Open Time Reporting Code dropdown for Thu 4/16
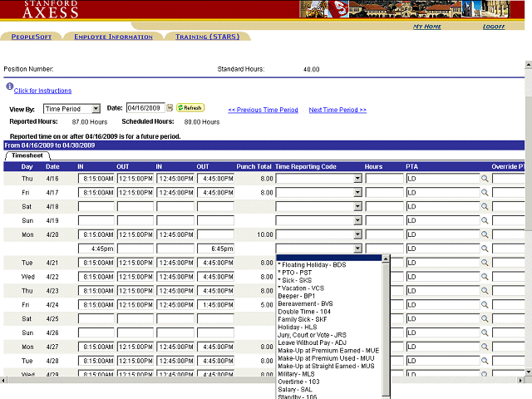 pyautogui.click(x=357, y=179)
